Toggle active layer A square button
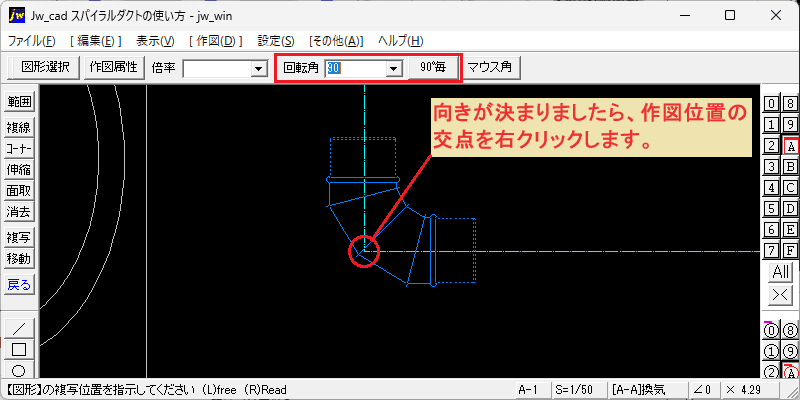This screenshot has height=400, width=800. click(790, 146)
